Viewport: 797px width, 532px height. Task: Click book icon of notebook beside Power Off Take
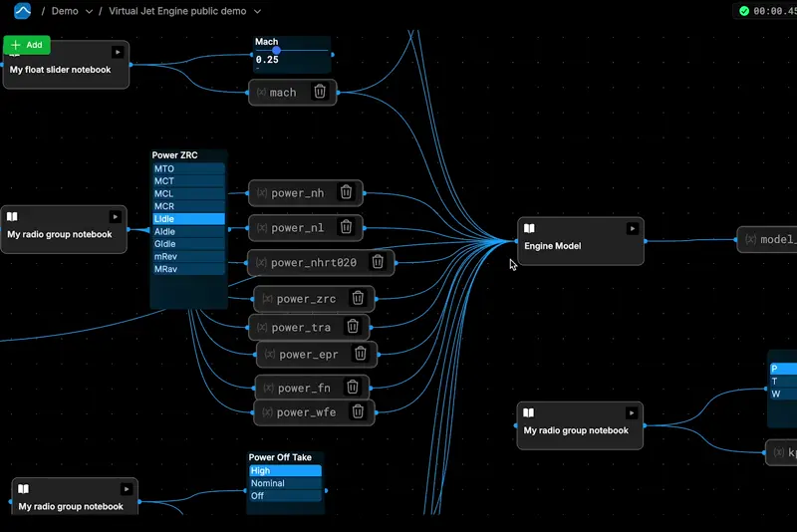[23, 489]
